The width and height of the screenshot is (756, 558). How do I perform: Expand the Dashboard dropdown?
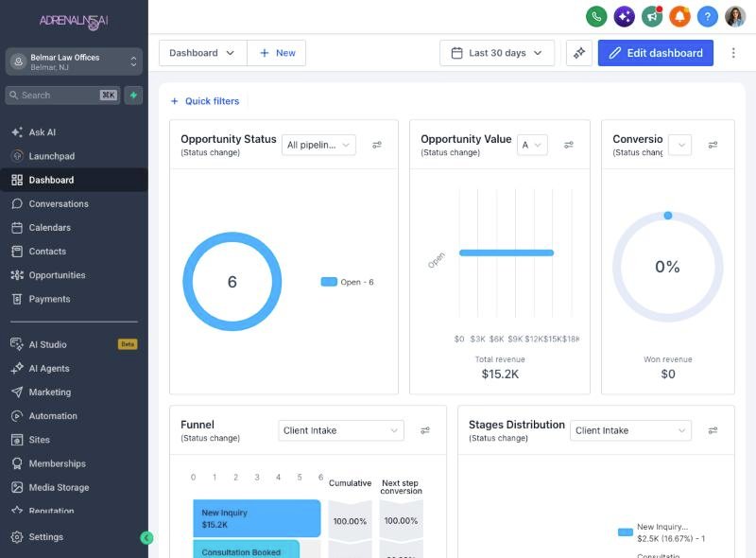[x=203, y=53]
